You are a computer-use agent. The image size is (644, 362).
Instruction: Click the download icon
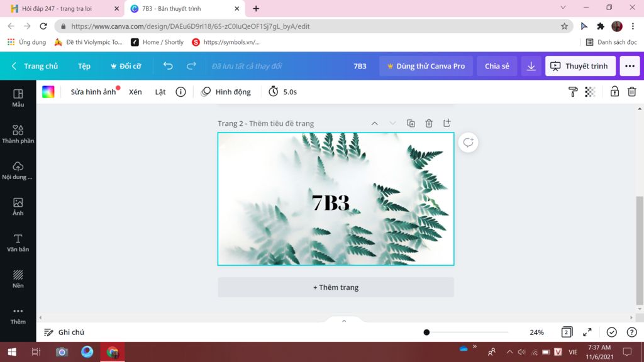pyautogui.click(x=531, y=66)
